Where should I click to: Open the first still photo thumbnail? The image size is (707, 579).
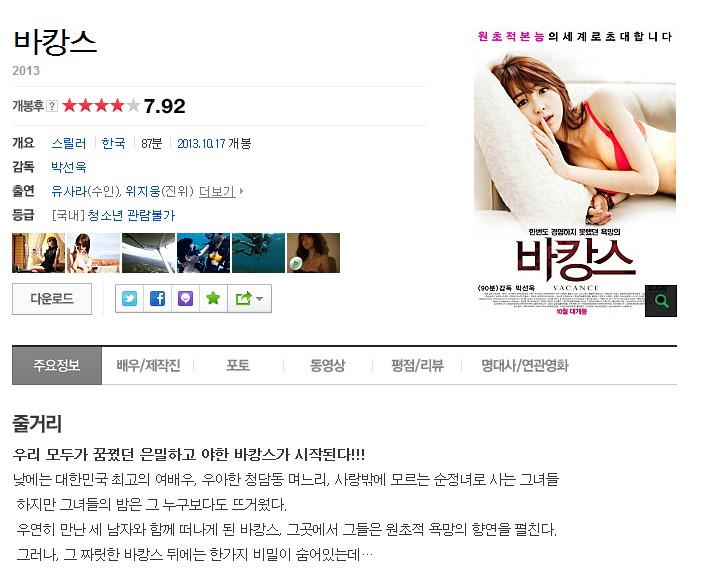pyautogui.click(x=39, y=253)
